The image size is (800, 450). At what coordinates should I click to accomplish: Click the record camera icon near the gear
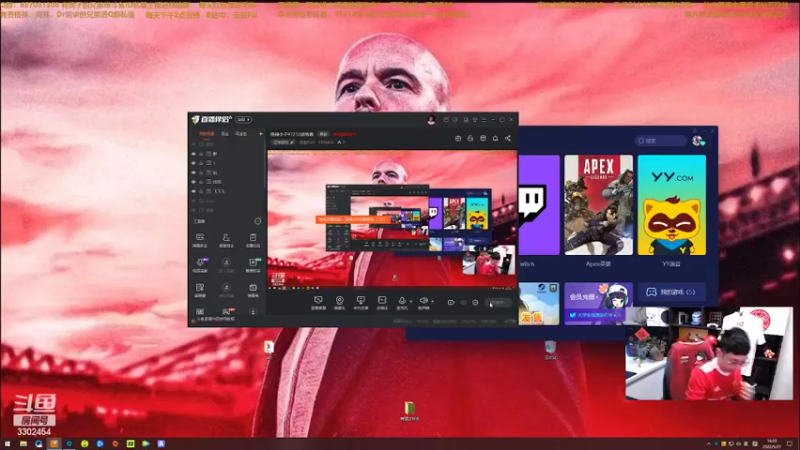(451, 303)
